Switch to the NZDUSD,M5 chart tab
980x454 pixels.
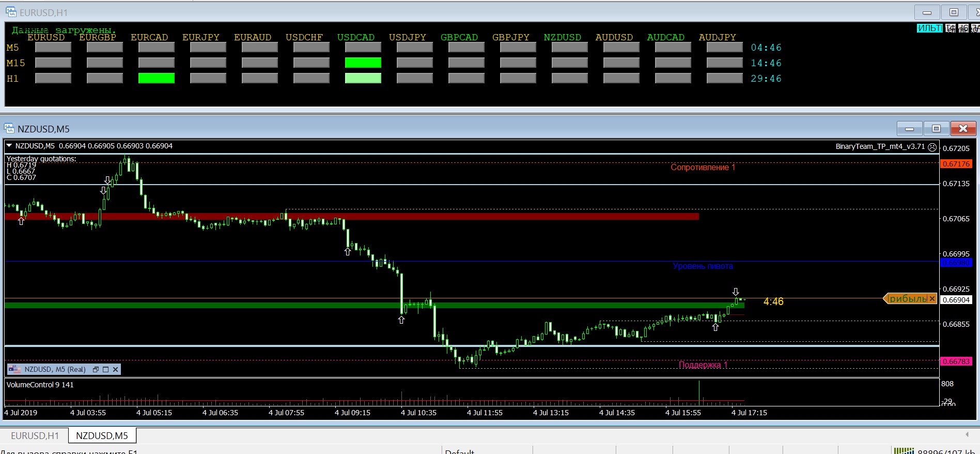[x=102, y=435]
